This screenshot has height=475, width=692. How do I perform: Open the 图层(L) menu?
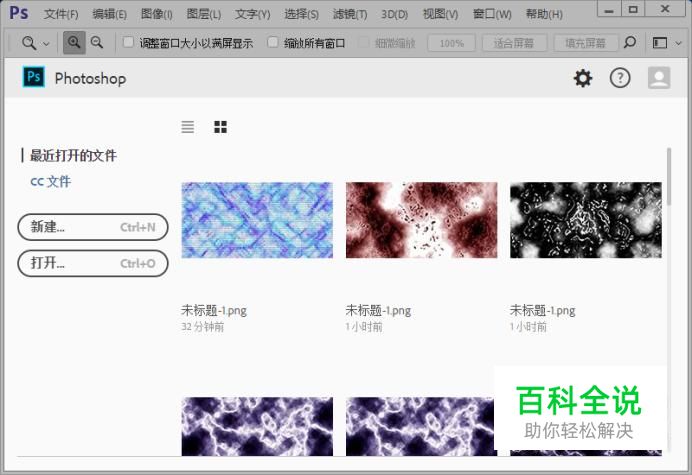point(203,14)
